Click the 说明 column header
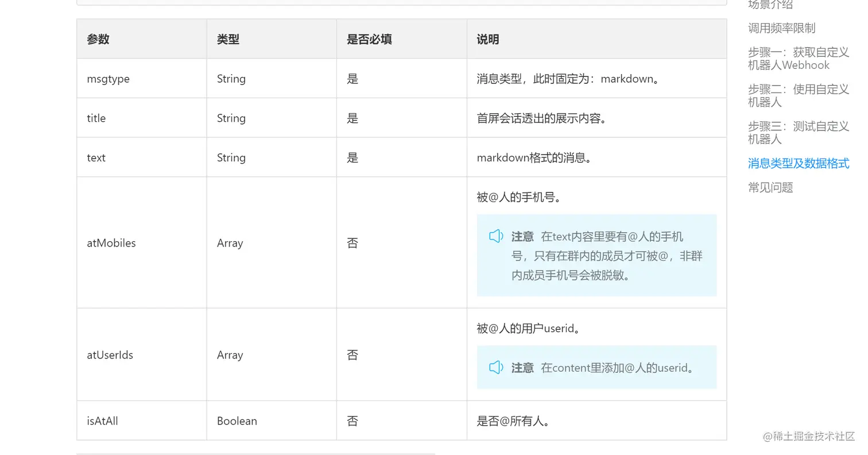Image resolution: width=868 pixels, height=455 pixels. [x=487, y=39]
